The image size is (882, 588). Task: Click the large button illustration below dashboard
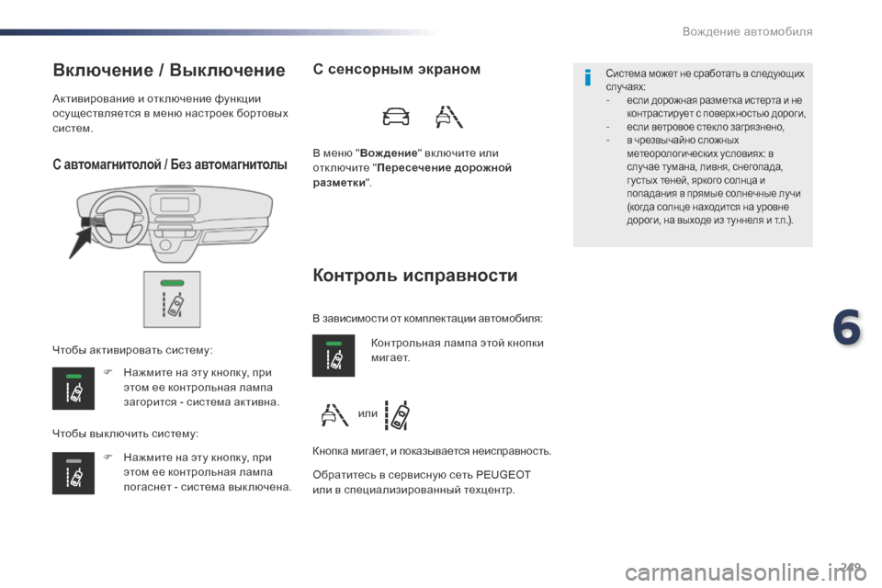[172, 300]
